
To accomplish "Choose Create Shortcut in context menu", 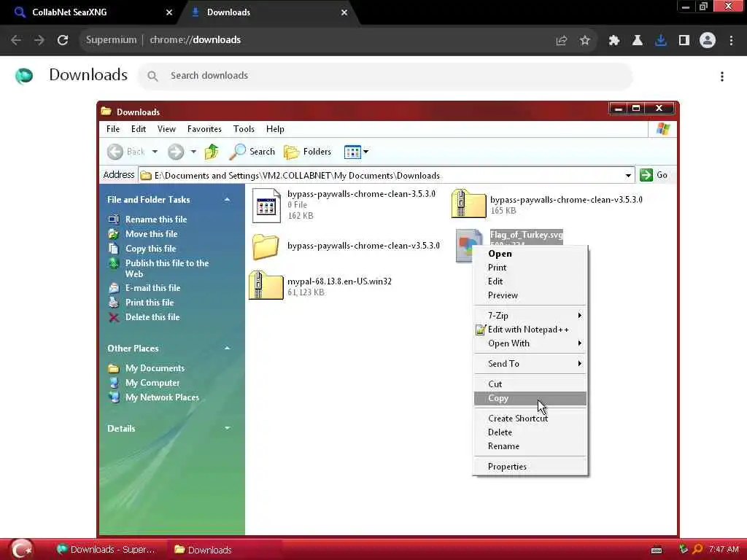I will 530,419.
